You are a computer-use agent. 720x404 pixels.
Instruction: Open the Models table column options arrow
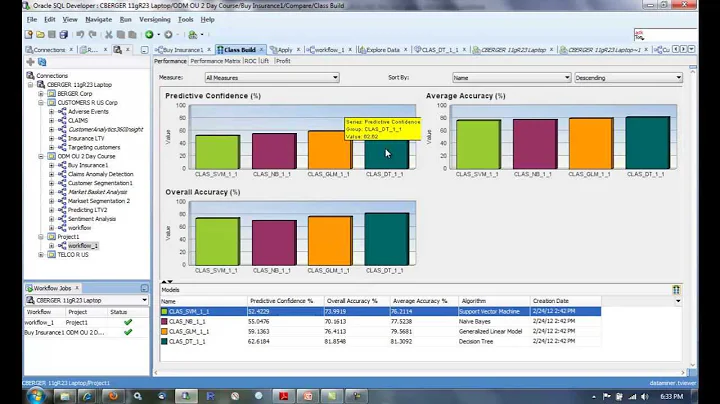pyautogui.click(x=678, y=301)
